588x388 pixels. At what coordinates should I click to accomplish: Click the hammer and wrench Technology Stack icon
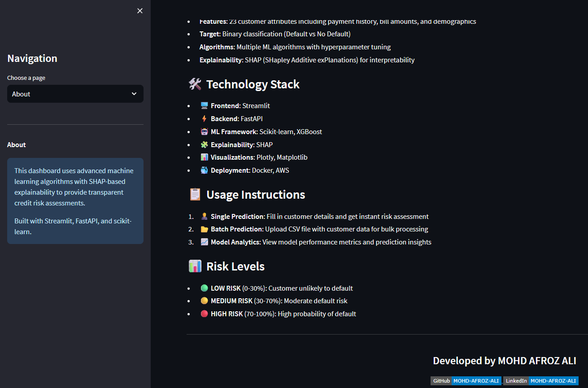pos(195,84)
